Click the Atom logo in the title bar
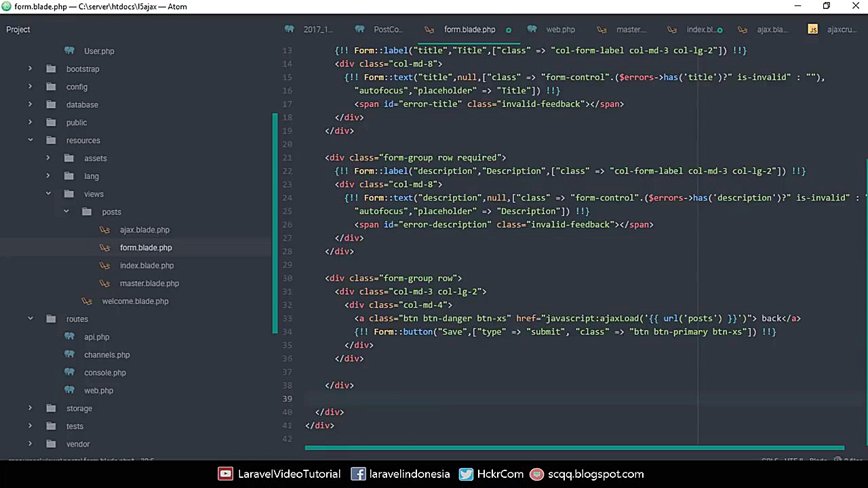Image resolution: width=868 pixels, height=488 pixels. 6,6
